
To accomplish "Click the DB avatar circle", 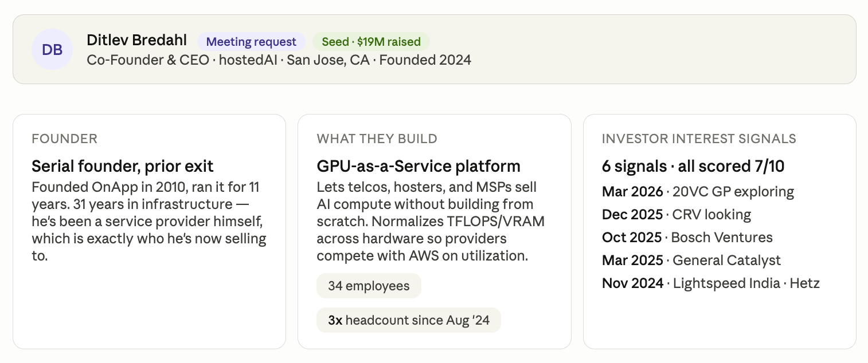I will point(52,50).
